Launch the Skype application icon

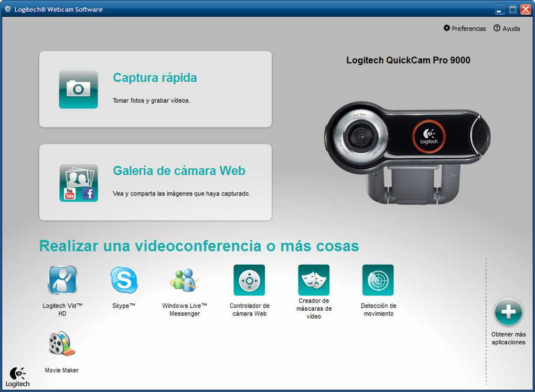(124, 280)
